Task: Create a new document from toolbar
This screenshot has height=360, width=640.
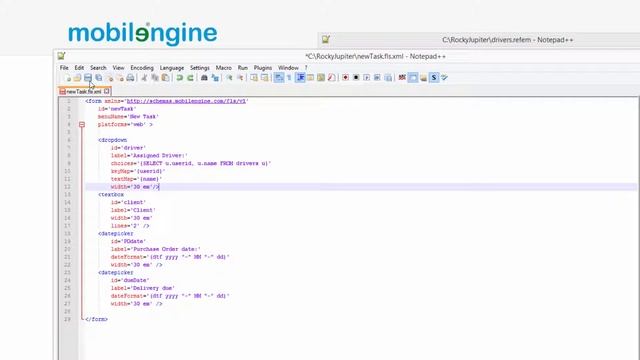Action: (67, 78)
